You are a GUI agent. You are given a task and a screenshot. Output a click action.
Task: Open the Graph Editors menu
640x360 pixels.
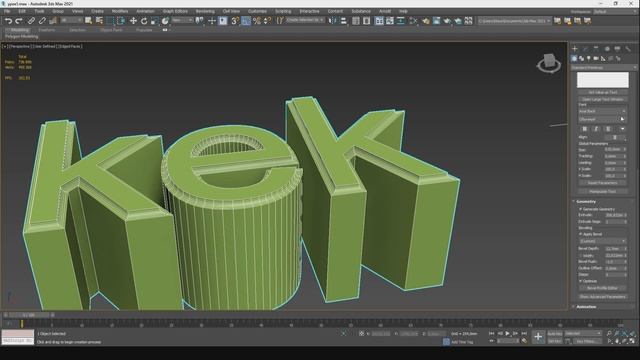(175, 11)
